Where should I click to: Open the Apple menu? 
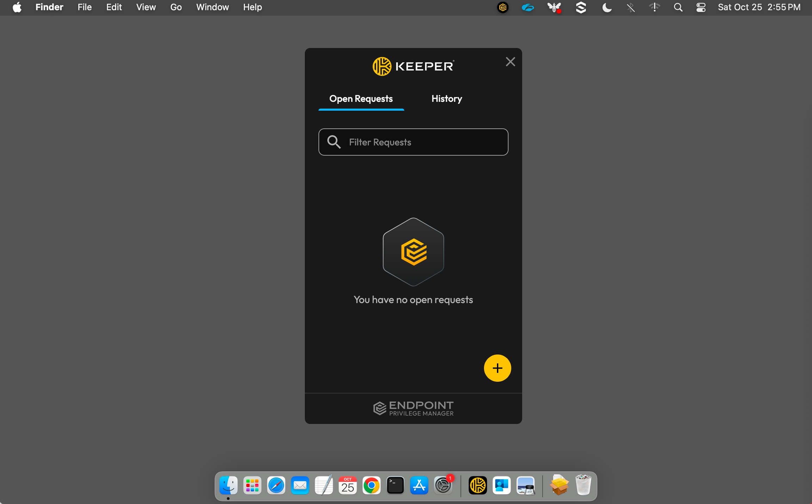click(x=17, y=7)
